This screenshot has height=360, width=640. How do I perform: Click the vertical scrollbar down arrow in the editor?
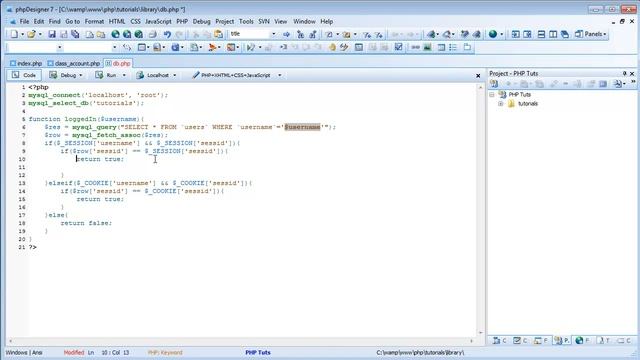point(480,333)
